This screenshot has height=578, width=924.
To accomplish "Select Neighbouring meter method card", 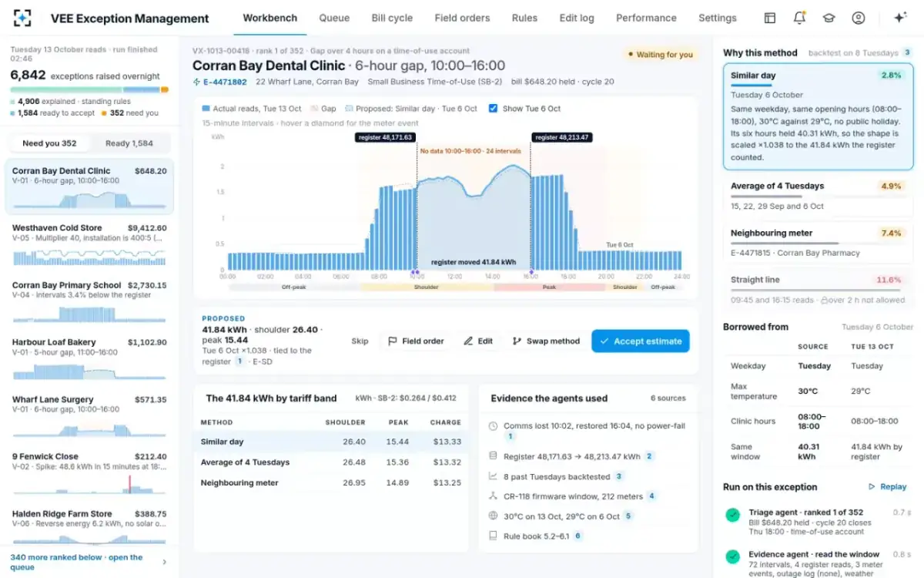I will (819, 243).
